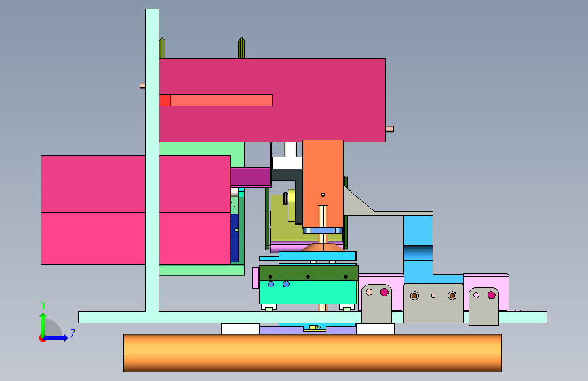Click the left brown bolt on the middle gray block
Screen dimensions: 588x381
[414, 296]
